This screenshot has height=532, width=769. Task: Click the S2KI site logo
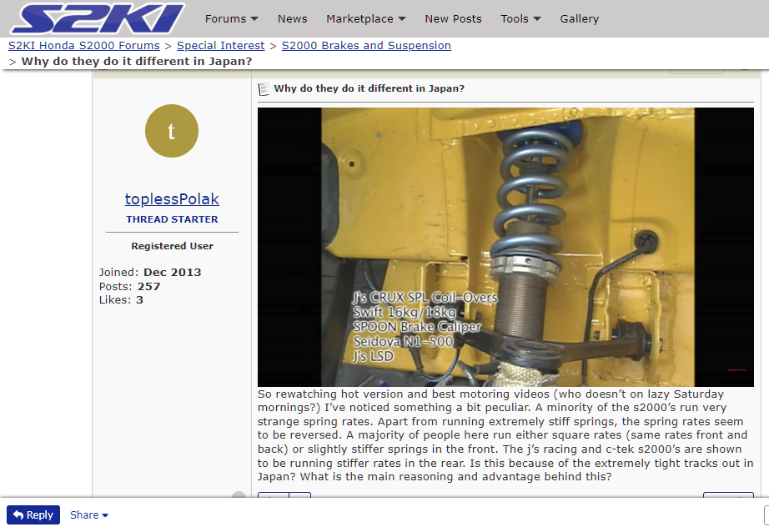pyautogui.click(x=98, y=18)
